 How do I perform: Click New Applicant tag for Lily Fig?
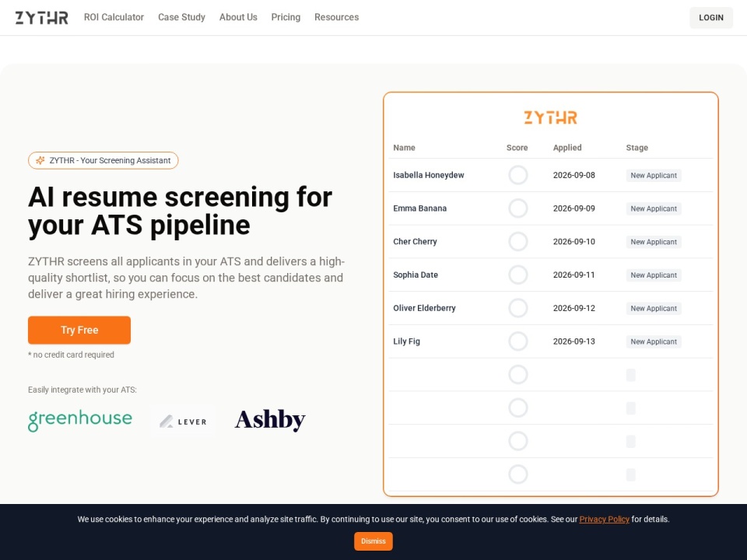654,342
